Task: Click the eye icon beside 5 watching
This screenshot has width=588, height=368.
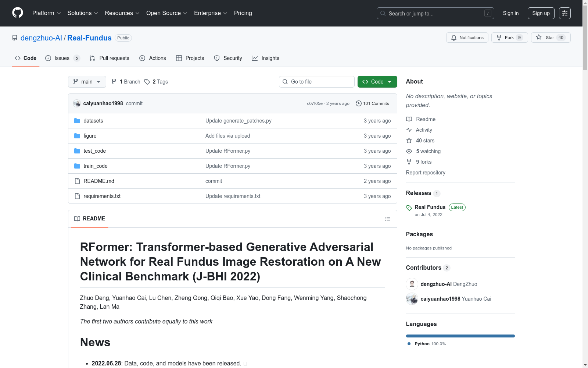Action: point(409,151)
